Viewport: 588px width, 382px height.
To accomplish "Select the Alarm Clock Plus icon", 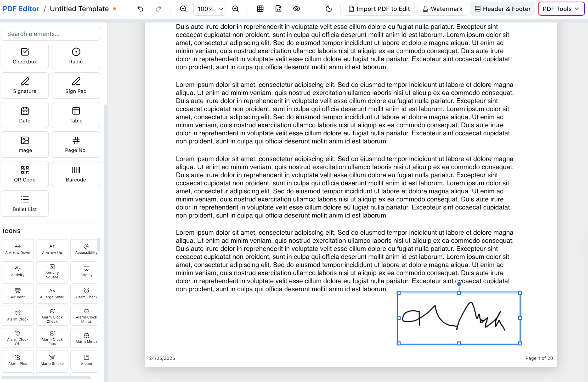I will 52,338.
